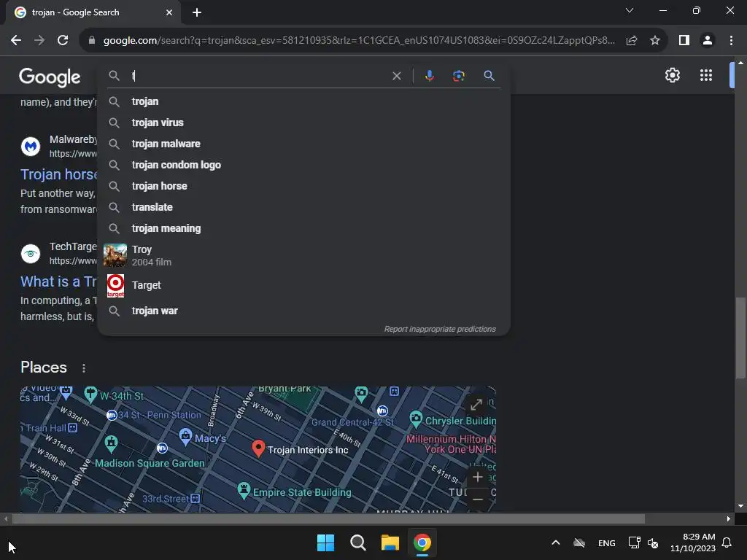The height and width of the screenshot is (560, 747).
Task: Open the Windows Start menu
Action: coord(326,542)
